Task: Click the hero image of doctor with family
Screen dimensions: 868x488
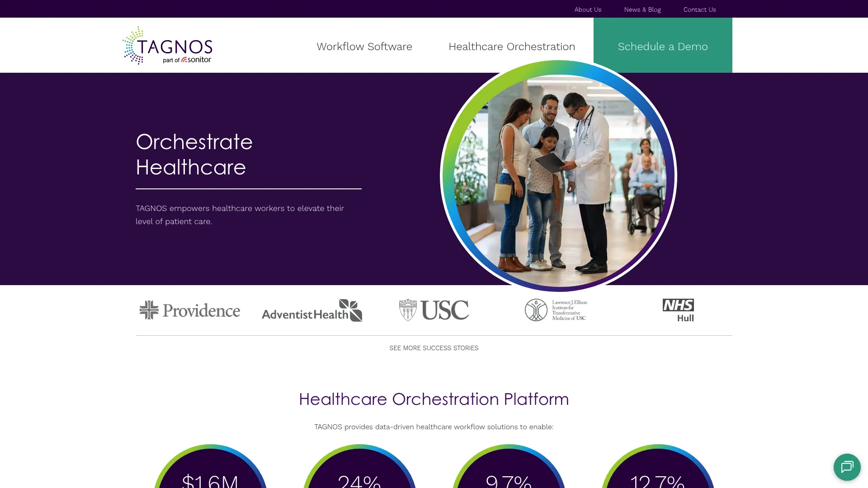Action: (x=558, y=176)
